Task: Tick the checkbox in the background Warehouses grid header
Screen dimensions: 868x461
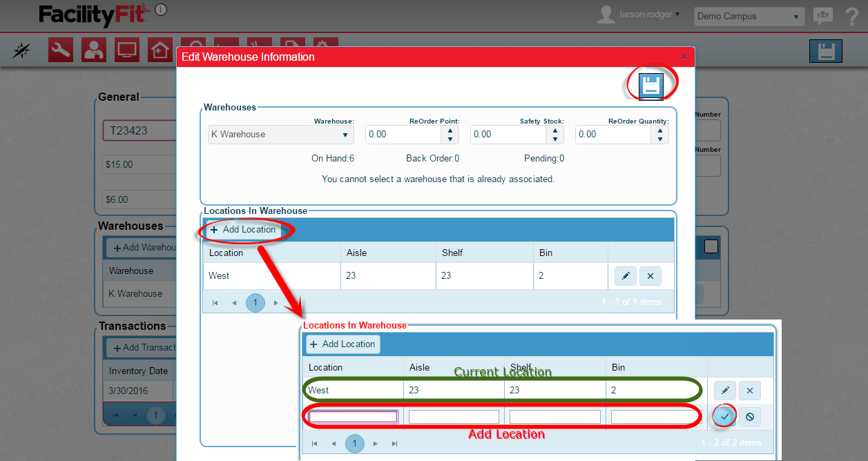Action: click(711, 246)
